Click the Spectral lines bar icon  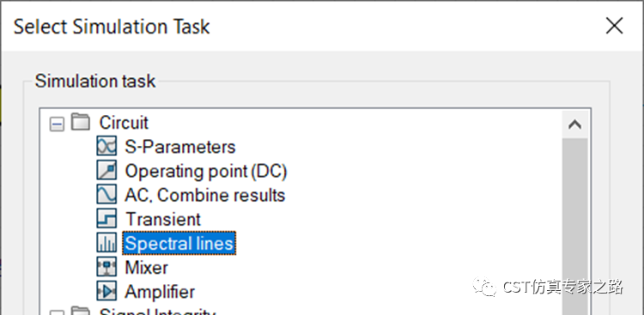pos(106,243)
